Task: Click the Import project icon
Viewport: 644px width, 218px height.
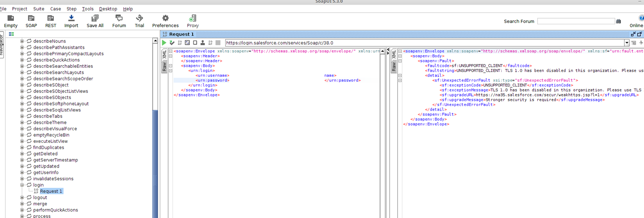Action: coord(71,18)
